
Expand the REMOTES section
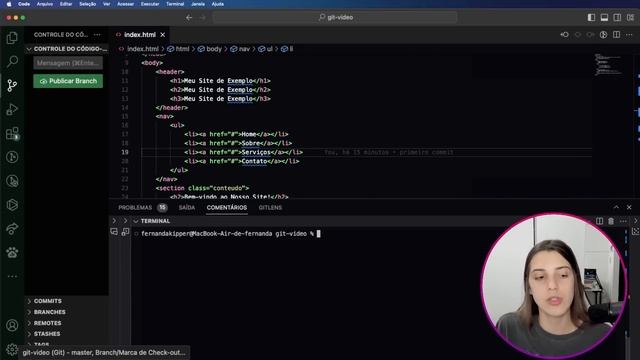click(47, 323)
